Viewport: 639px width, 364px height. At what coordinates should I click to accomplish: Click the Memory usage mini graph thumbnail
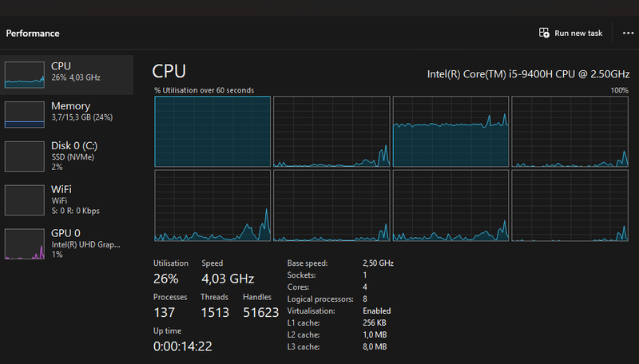point(25,113)
